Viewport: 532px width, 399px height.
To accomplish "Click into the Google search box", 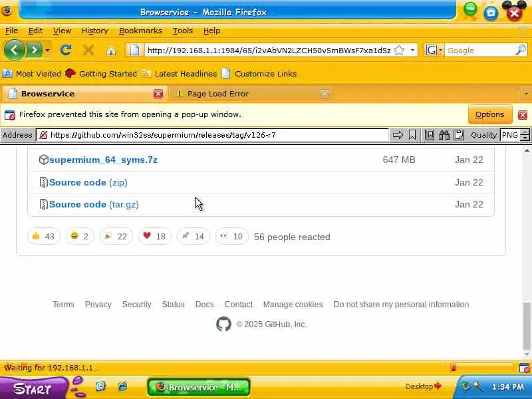I will pos(479,51).
